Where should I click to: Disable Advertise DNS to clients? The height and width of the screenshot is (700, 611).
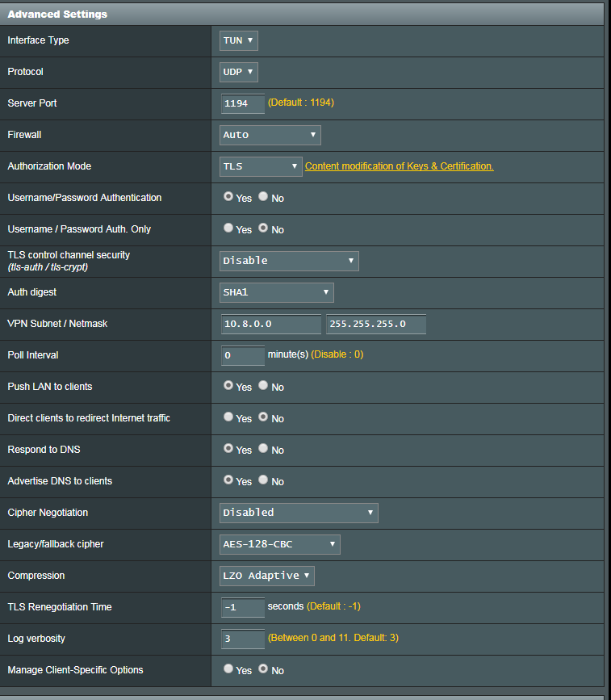pyautogui.click(x=263, y=480)
